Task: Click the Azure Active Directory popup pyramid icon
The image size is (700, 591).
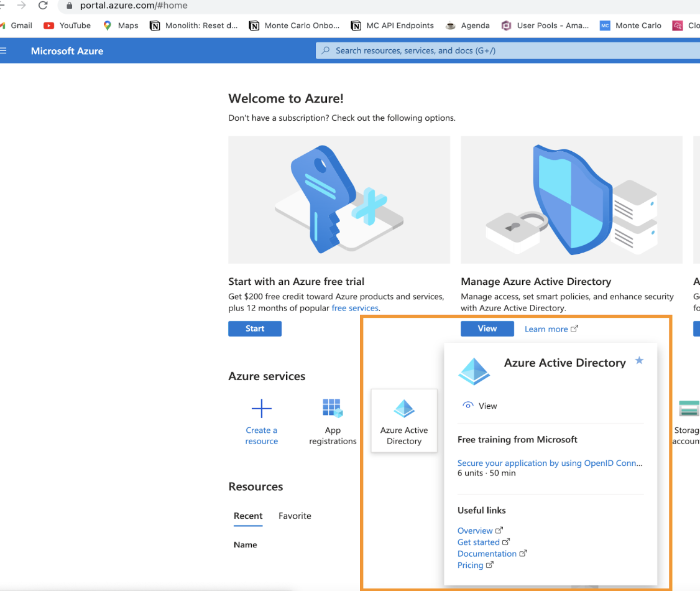Action: point(474,371)
